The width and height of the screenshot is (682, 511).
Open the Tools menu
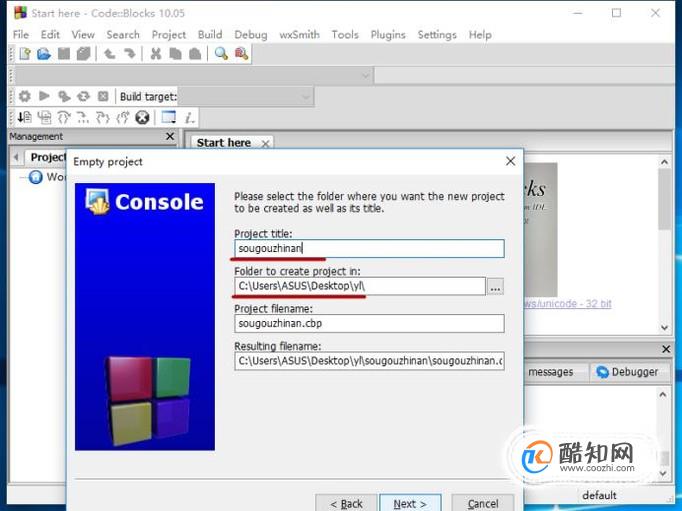pos(345,35)
